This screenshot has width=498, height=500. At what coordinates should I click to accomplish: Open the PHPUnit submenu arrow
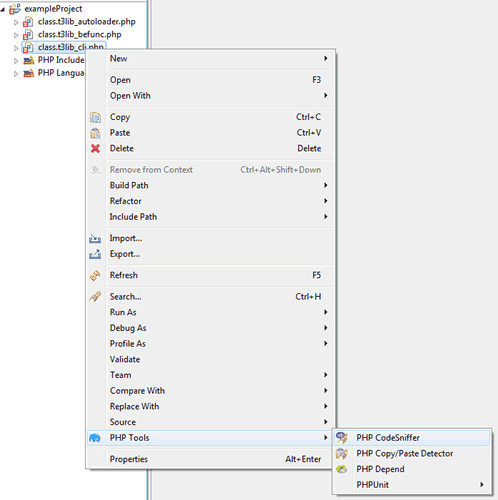pos(482,485)
